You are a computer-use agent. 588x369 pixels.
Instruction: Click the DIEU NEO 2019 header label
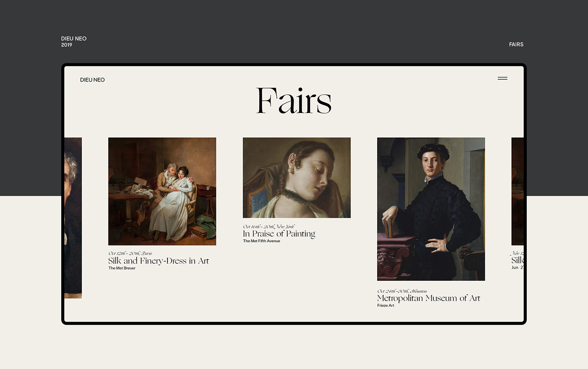[74, 42]
